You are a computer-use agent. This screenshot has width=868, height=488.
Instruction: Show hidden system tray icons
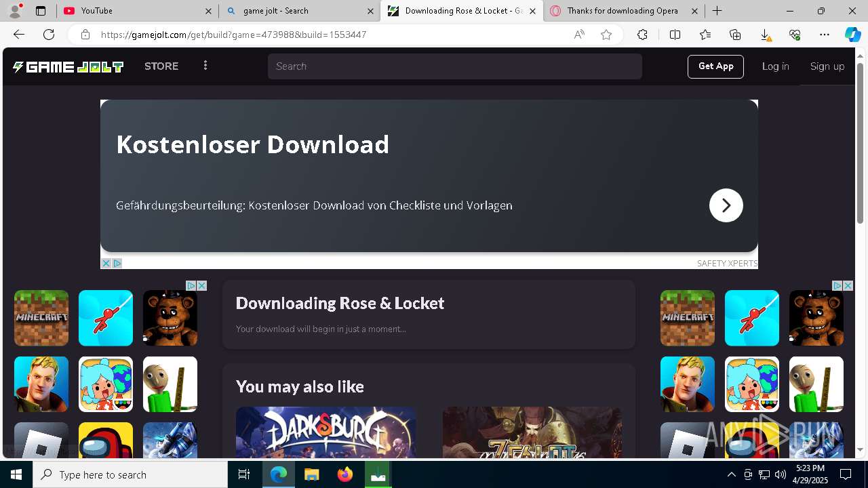coord(731,474)
